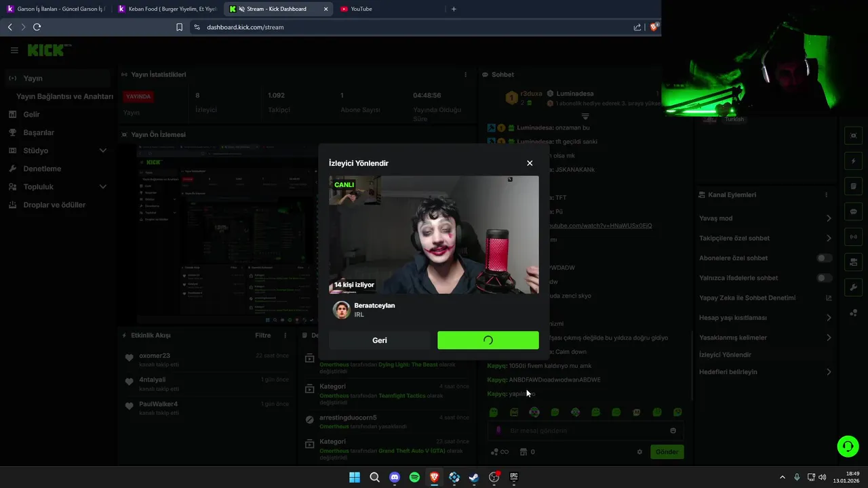This screenshot has width=868, height=488.
Task: Click the taskbar volume icon
Action: (823, 477)
